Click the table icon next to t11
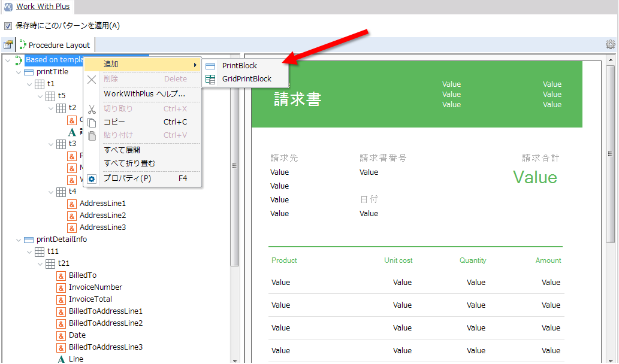 tap(40, 251)
